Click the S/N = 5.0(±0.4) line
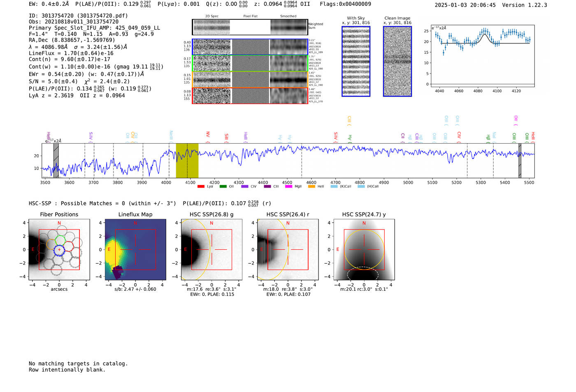The height and width of the screenshot is (392, 576). (x=79, y=81)
